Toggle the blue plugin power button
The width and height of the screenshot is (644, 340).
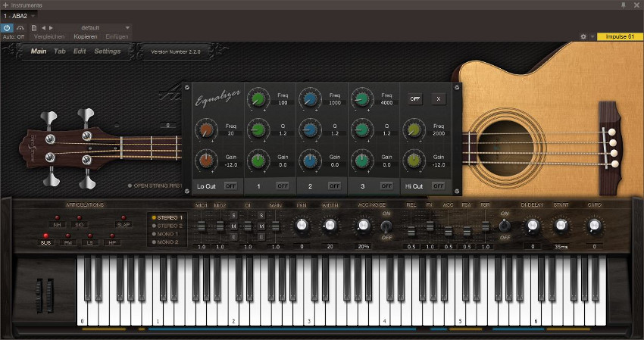7,28
